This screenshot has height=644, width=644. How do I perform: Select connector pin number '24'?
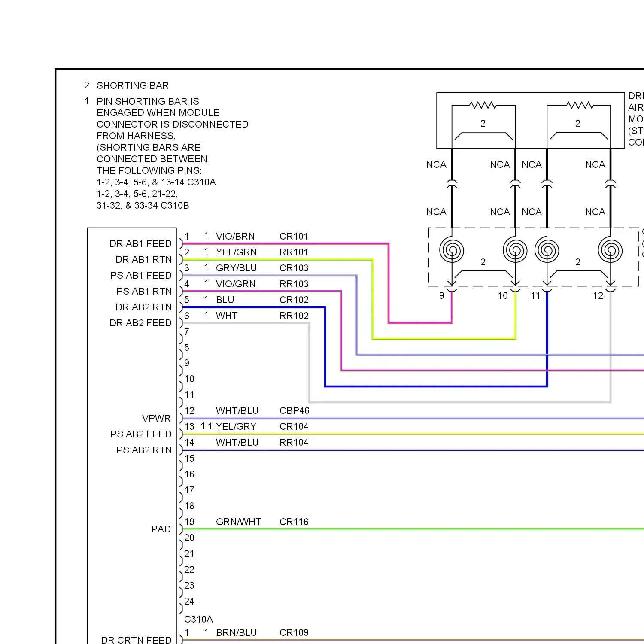(x=189, y=601)
